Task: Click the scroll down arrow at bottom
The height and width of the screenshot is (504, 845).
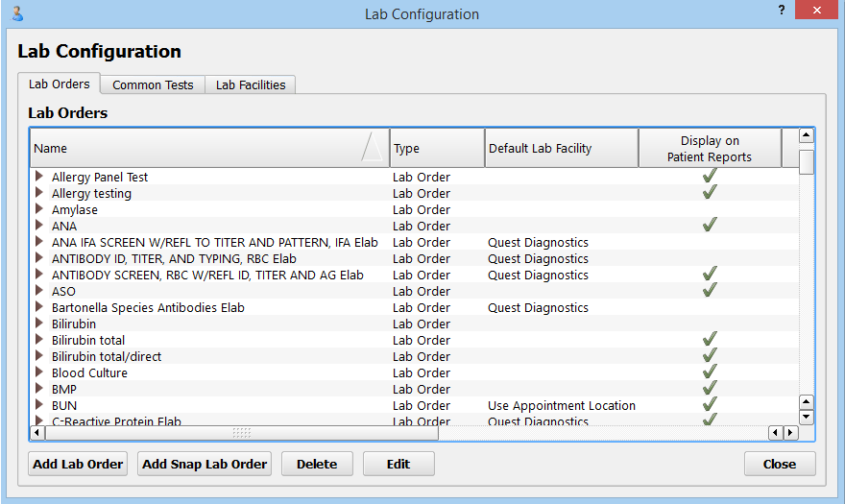Action: click(807, 417)
